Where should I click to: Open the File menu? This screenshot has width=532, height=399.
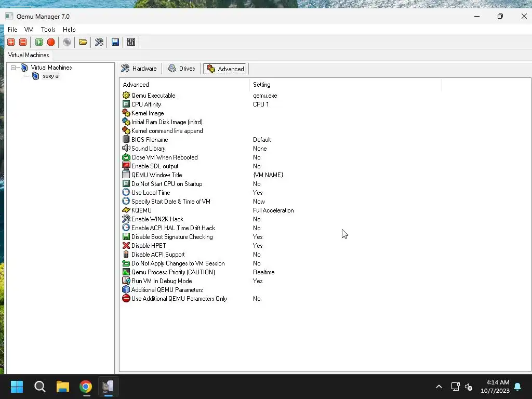click(x=12, y=30)
